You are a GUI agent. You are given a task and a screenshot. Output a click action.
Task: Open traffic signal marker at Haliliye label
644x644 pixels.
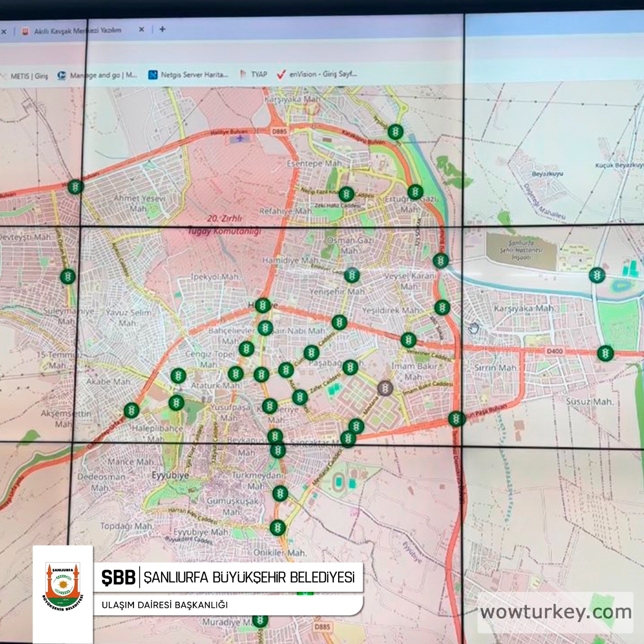tap(263, 305)
